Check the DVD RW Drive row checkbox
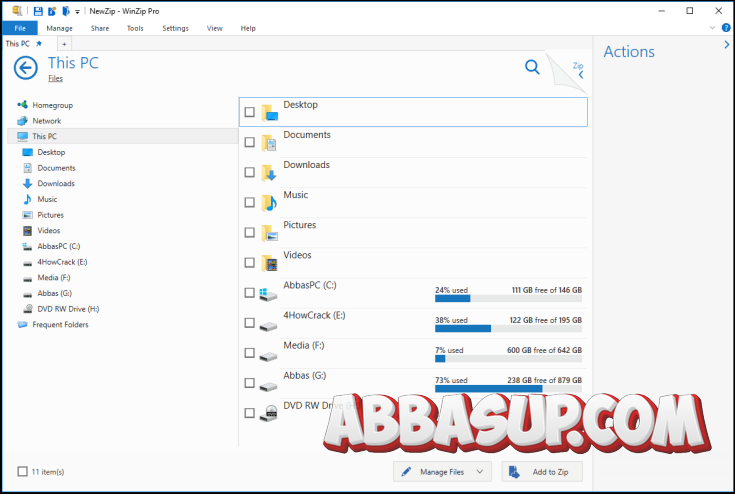The width and height of the screenshot is (735, 494). tap(249, 413)
